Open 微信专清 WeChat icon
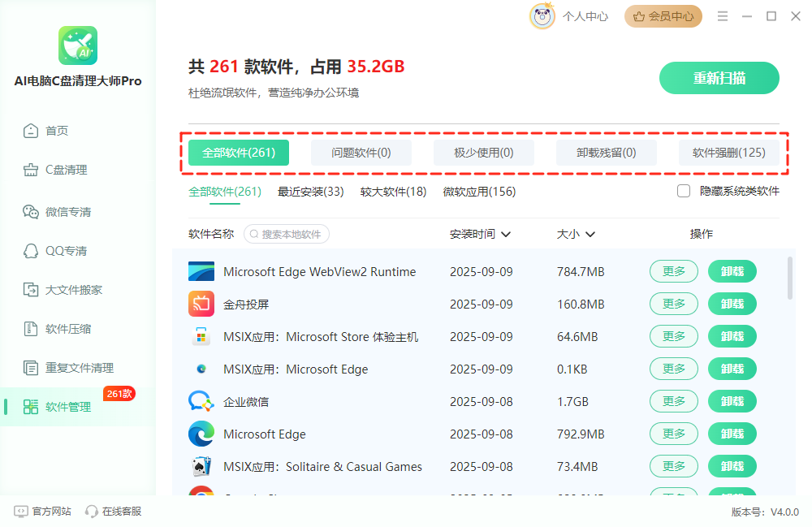 click(x=31, y=212)
